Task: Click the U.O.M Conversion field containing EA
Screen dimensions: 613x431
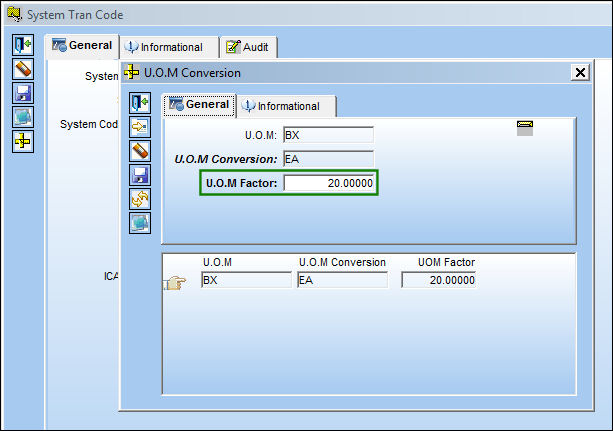Action: coord(328,159)
